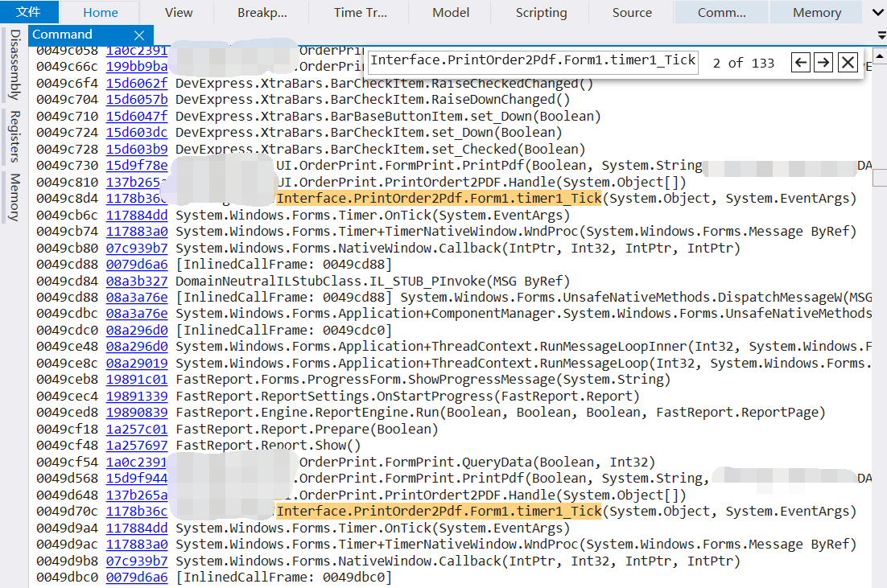Open address link 19890839
Image resolution: width=887 pixels, height=588 pixels.
tap(137, 413)
